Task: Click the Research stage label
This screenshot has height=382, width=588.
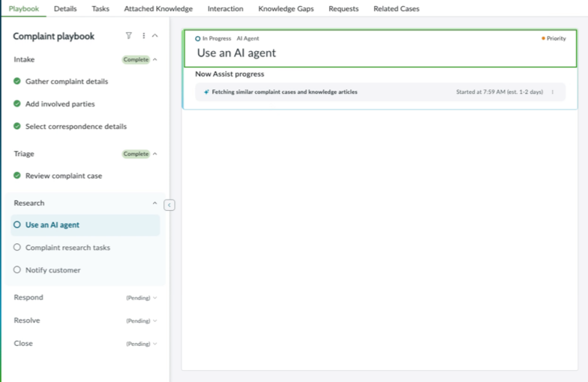Action: tap(28, 203)
